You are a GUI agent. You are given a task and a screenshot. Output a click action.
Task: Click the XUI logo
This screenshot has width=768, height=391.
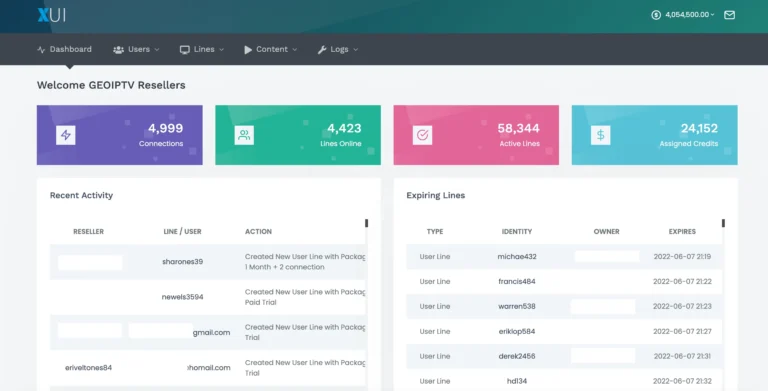pyautogui.click(x=51, y=15)
